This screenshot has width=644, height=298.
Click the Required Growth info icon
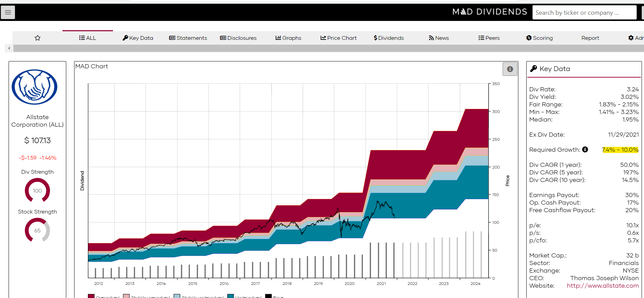pos(585,149)
